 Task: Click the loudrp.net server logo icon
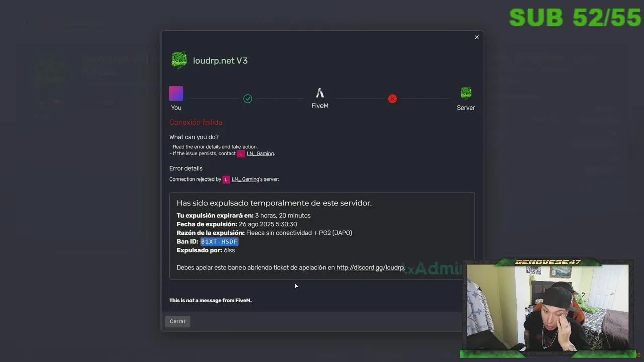coord(179,60)
